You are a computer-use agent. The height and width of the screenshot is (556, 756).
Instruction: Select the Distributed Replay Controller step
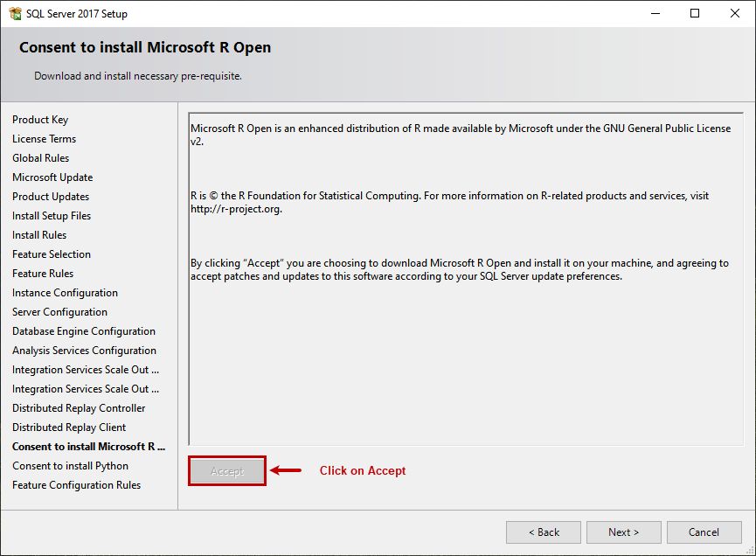point(79,408)
